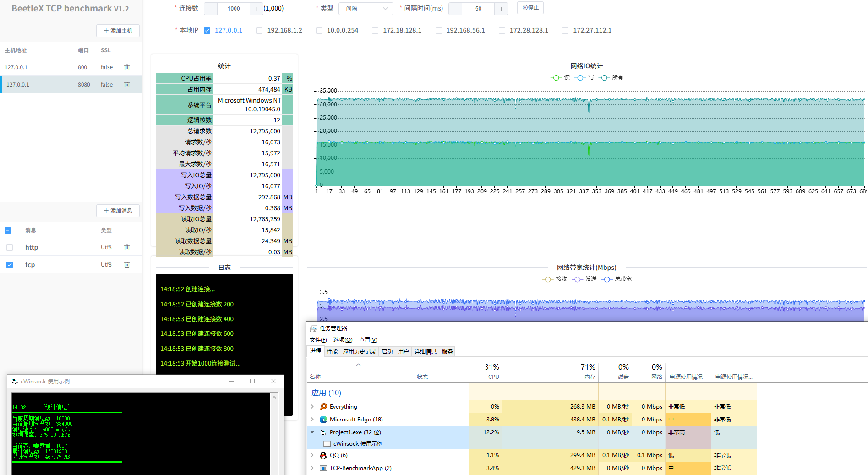
Task: Toggle the 总带宽 legend color marker
Action: coord(607,279)
